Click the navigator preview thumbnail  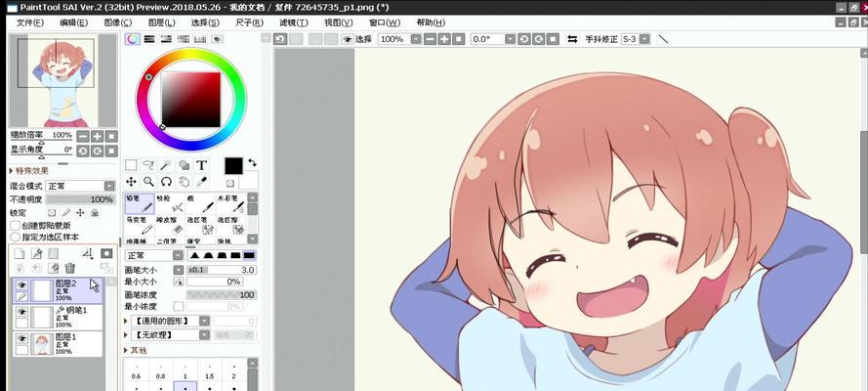click(62, 81)
